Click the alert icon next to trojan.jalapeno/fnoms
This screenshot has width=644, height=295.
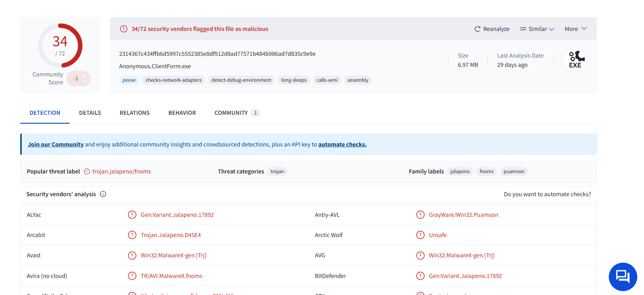87,171
